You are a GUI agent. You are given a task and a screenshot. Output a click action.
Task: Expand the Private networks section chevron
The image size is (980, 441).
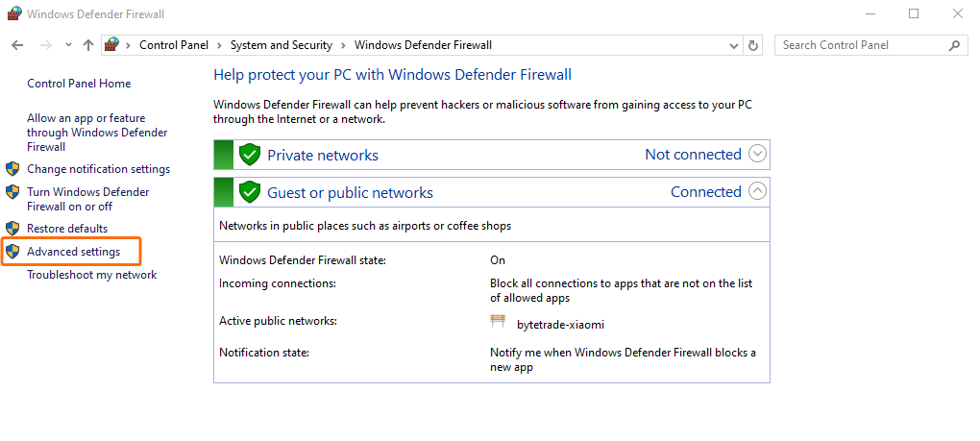[758, 154]
